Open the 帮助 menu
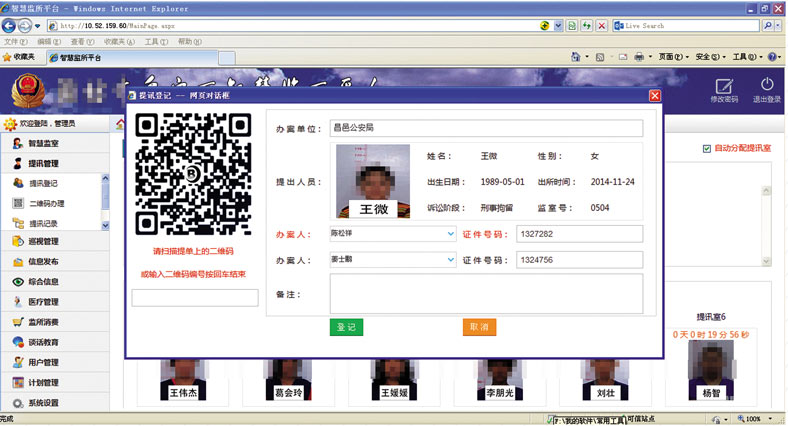788x426 pixels. (x=190, y=42)
